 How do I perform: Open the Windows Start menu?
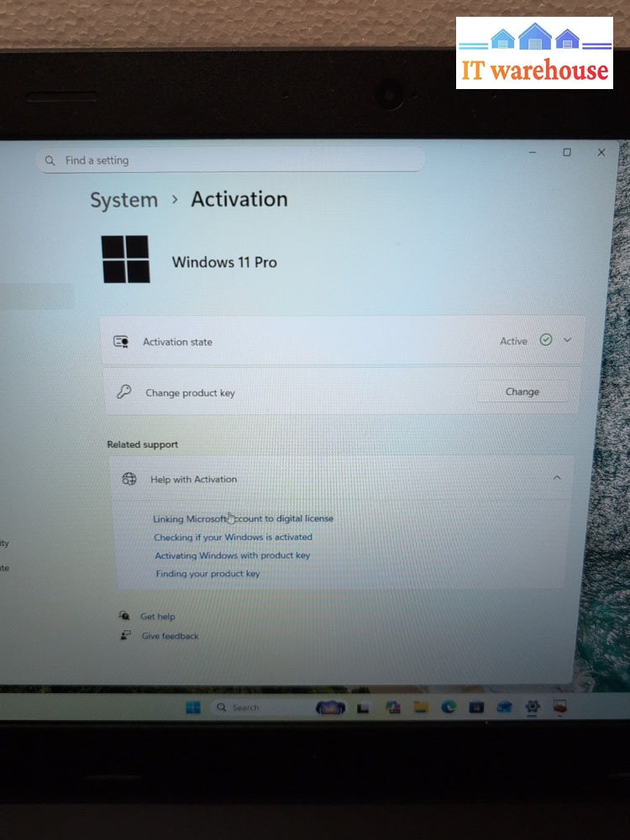click(x=193, y=707)
